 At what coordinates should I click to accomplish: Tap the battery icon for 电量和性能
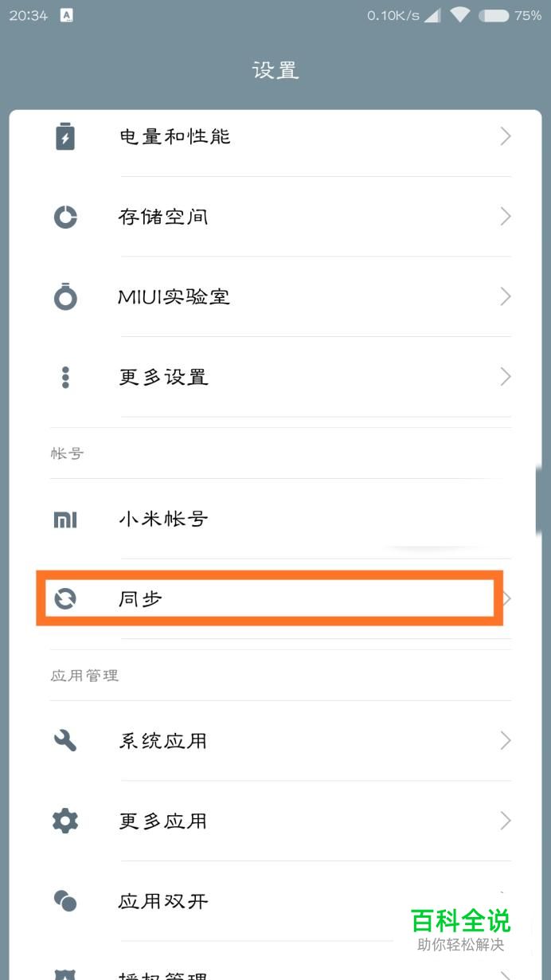point(65,137)
